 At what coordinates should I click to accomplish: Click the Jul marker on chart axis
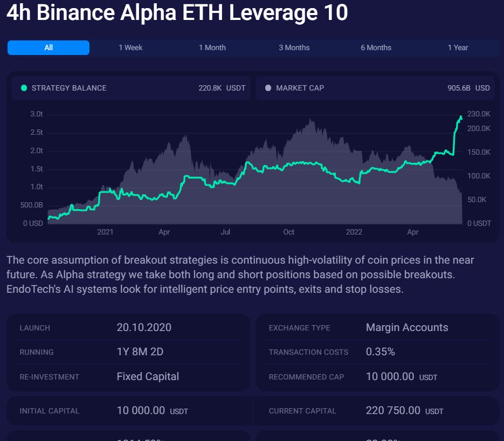click(226, 232)
